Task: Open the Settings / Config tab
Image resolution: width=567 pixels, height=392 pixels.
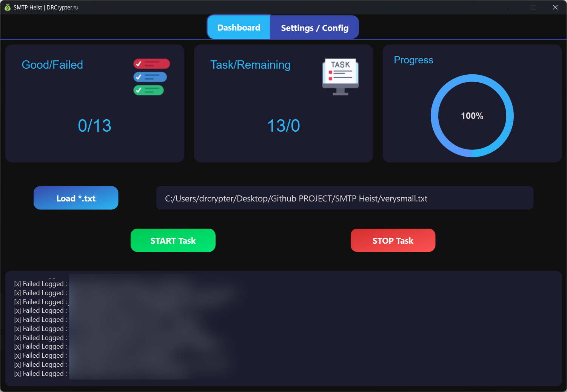Action: click(x=314, y=28)
